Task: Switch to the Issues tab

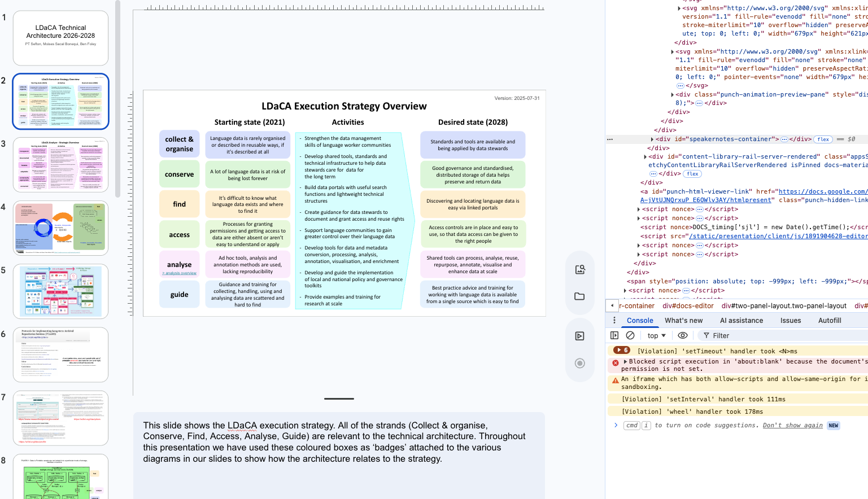Action: [x=790, y=320]
